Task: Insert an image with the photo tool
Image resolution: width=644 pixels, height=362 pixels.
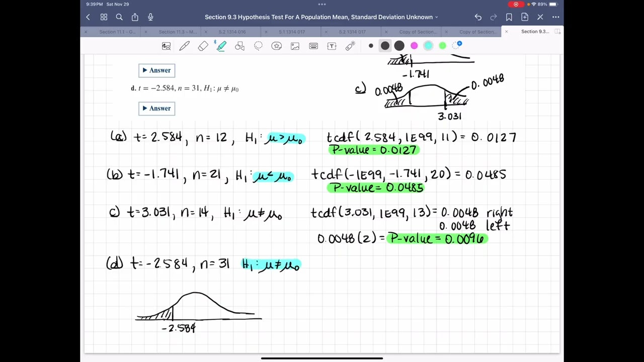Action: click(x=295, y=46)
